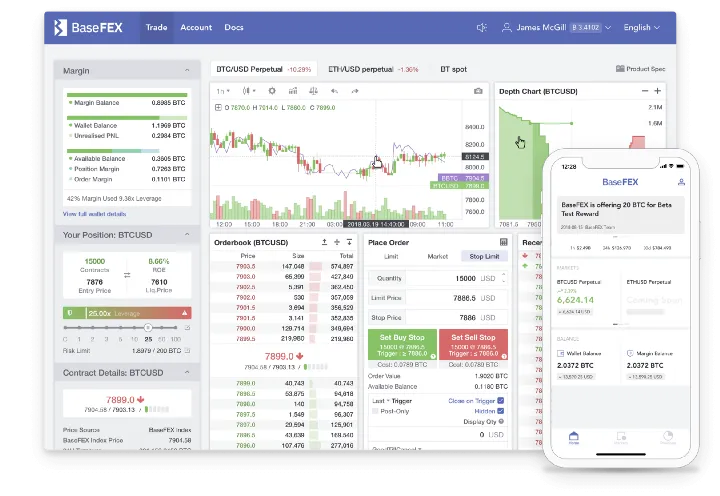720x496 pixels.
Task: Tap the BTCUSD Perpetual market card on phone
Action: tap(586, 296)
